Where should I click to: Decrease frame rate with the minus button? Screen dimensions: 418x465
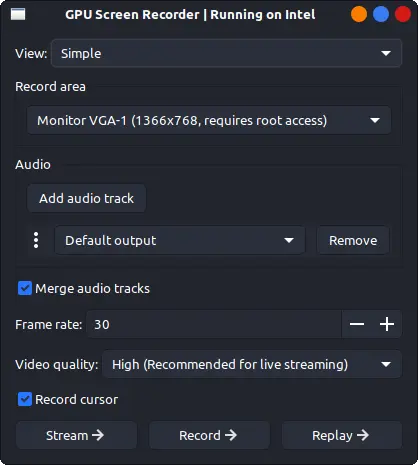pyautogui.click(x=357, y=324)
